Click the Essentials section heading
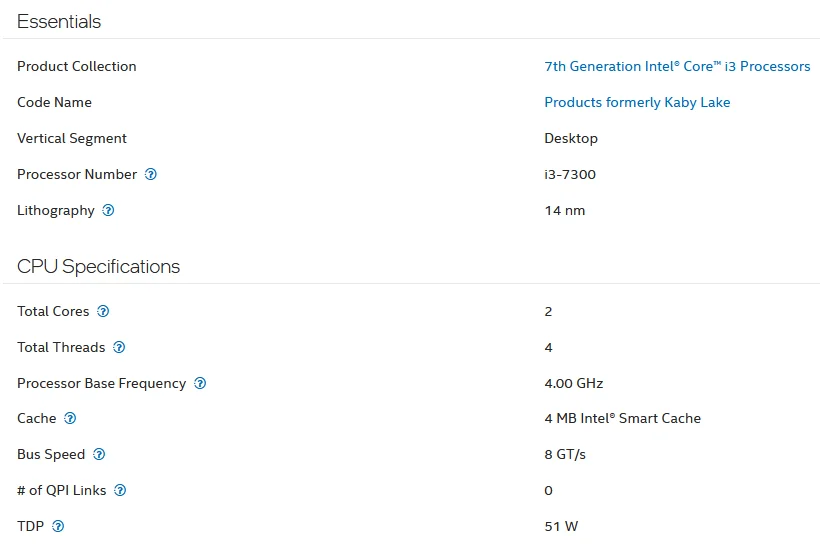This screenshot has height=550, width=820. (59, 21)
